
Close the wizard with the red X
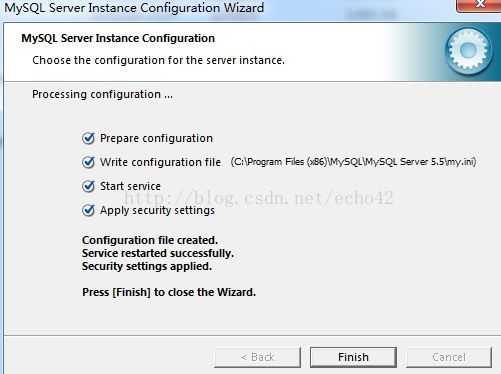click(x=479, y=5)
